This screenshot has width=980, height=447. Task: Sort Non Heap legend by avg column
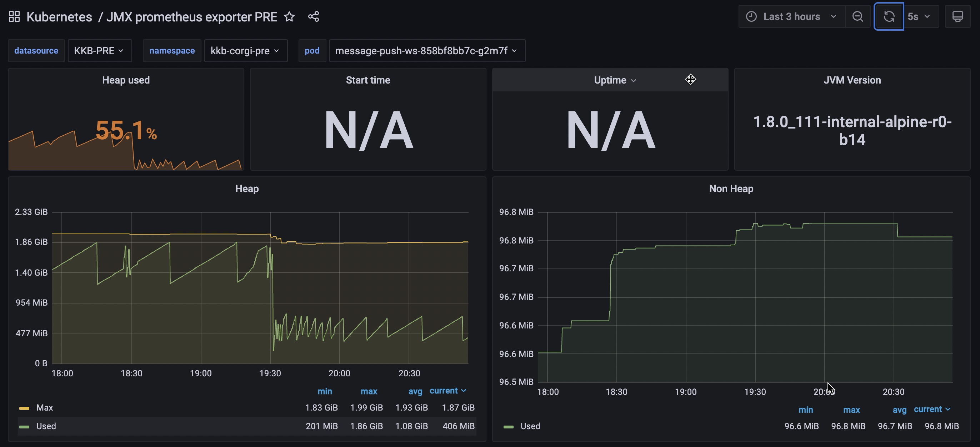click(899, 410)
